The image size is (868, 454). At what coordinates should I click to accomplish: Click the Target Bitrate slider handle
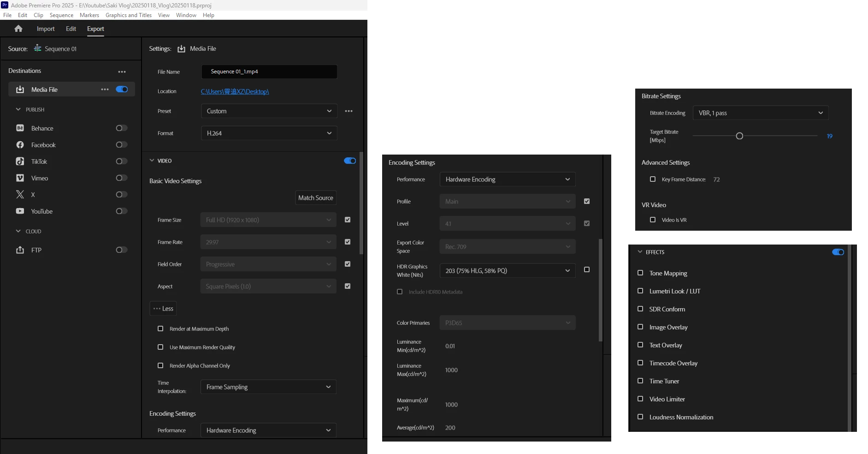tap(739, 136)
